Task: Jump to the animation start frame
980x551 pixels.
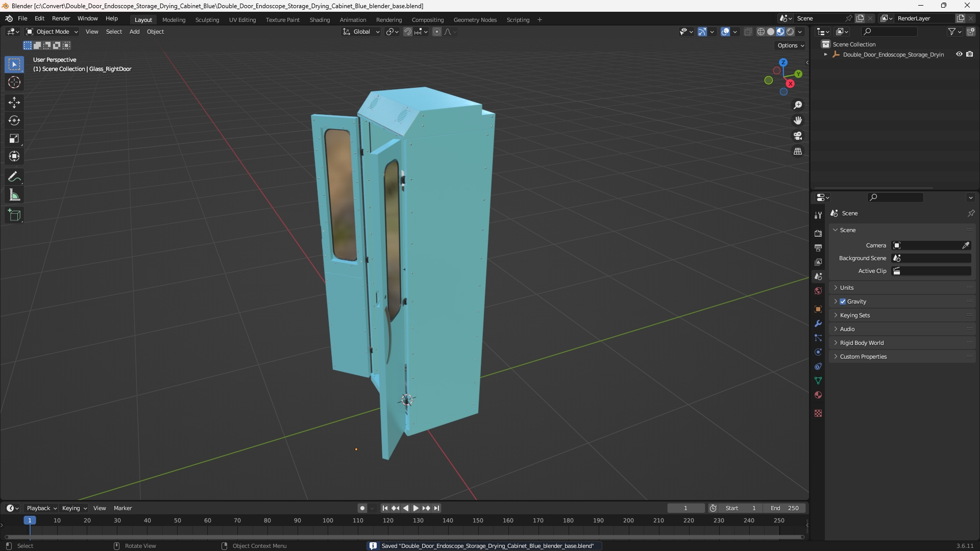Action: tap(385, 508)
